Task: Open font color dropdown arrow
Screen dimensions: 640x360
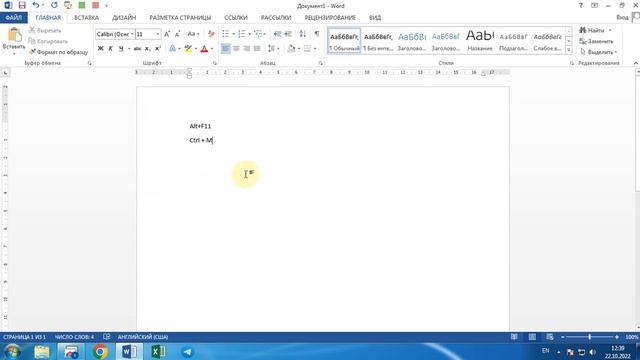Action: coord(212,49)
